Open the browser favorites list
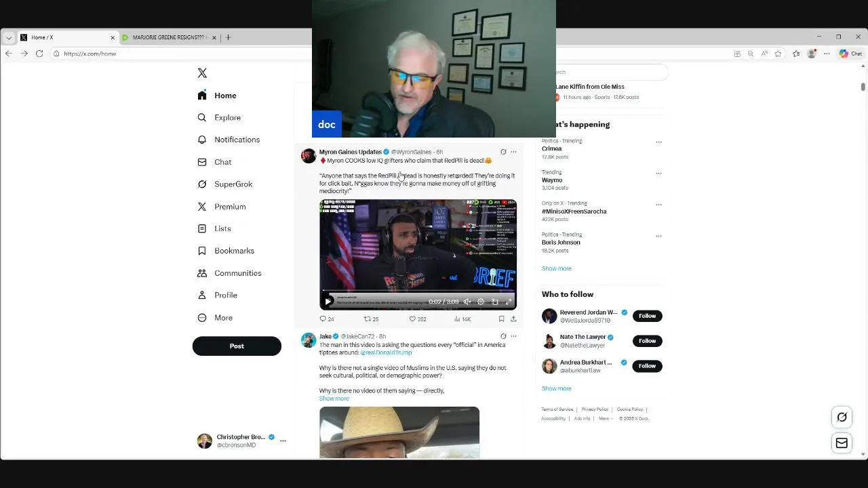Image resolution: width=868 pixels, height=488 pixels. coord(796,54)
